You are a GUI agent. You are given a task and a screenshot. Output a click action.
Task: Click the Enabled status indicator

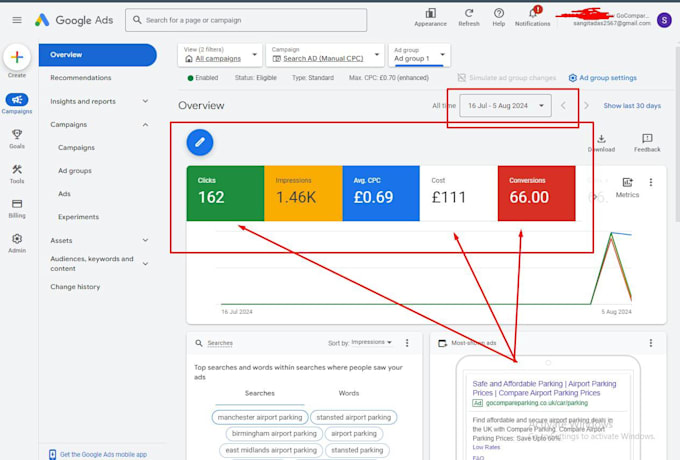pyautogui.click(x=203, y=78)
